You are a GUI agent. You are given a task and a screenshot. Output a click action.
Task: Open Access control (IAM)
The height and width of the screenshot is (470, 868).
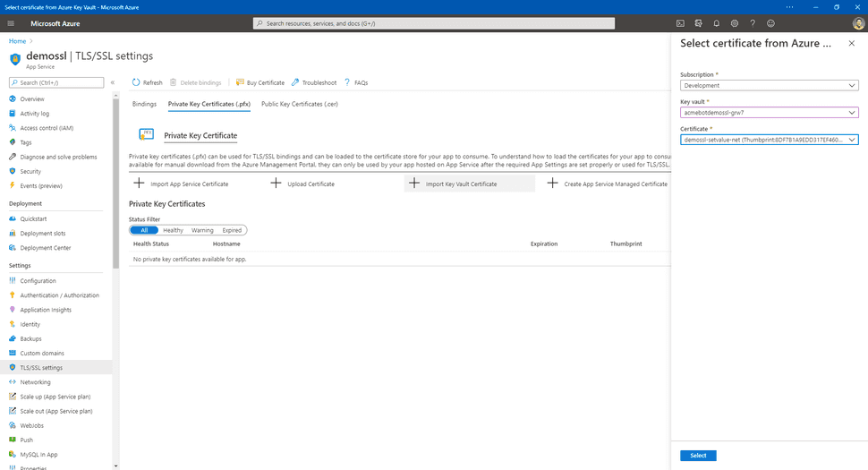[47, 128]
